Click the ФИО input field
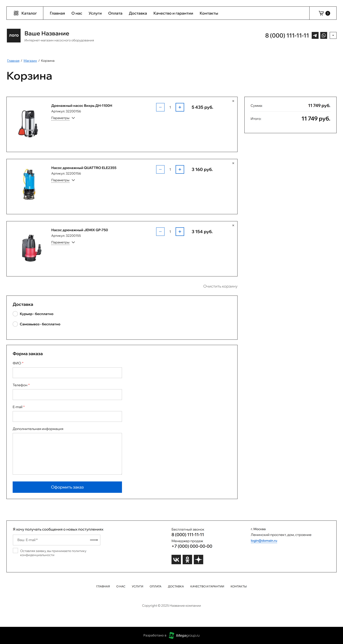The height and width of the screenshot is (644, 343). pyautogui.click(x=67, y=373)
